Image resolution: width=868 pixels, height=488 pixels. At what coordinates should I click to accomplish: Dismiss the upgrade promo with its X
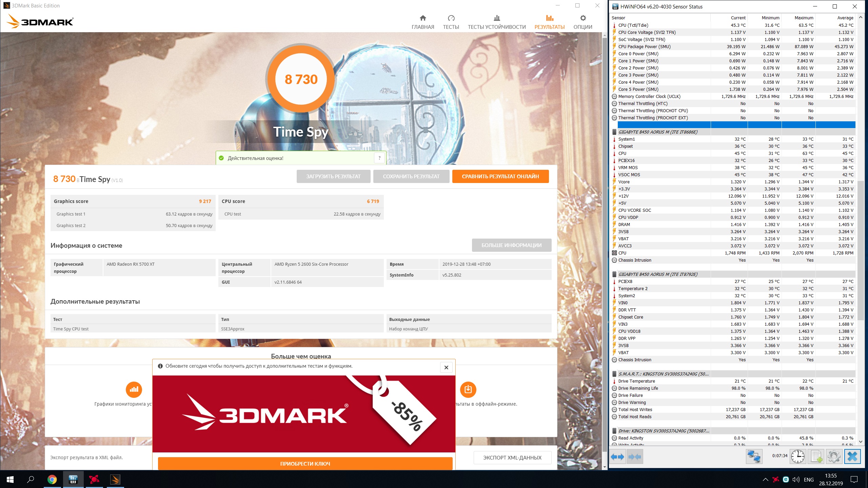point(446,367)
